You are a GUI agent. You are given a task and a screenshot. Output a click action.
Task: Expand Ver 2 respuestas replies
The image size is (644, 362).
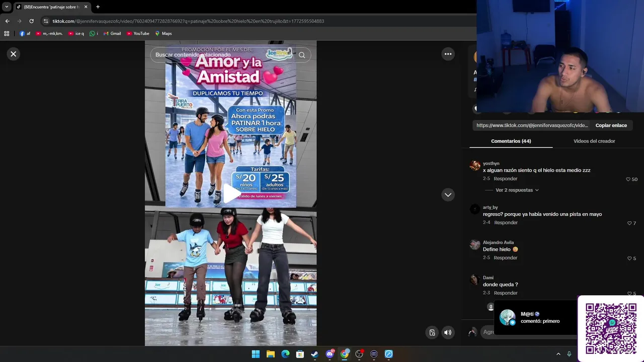517,190
